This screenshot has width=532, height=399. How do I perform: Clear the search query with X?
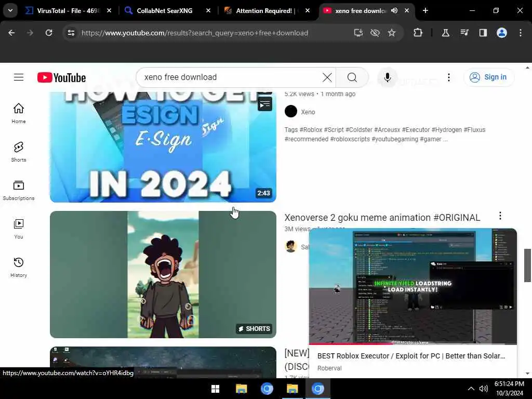pos(327,77)
